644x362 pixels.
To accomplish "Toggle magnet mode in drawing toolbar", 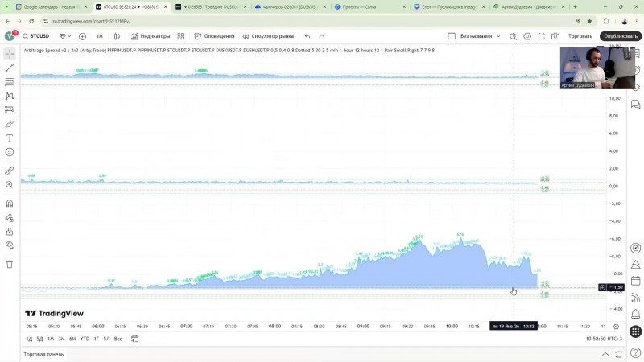I will point(10,204).
